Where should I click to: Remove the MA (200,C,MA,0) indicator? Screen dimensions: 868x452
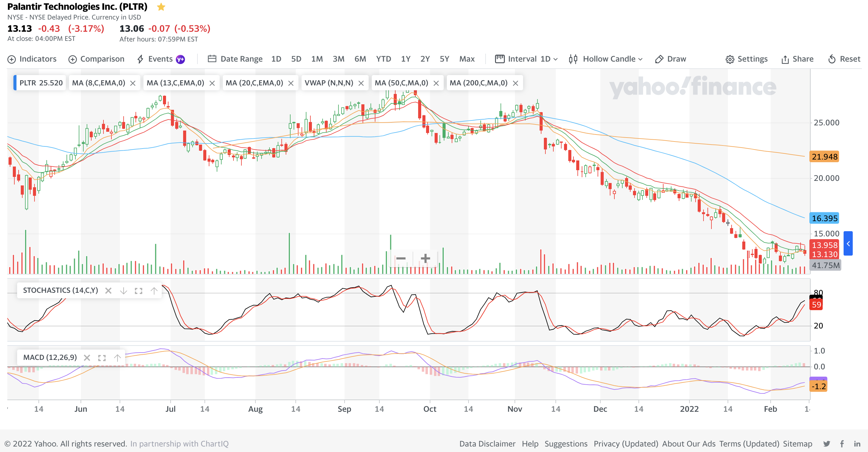tap(515, 83)
